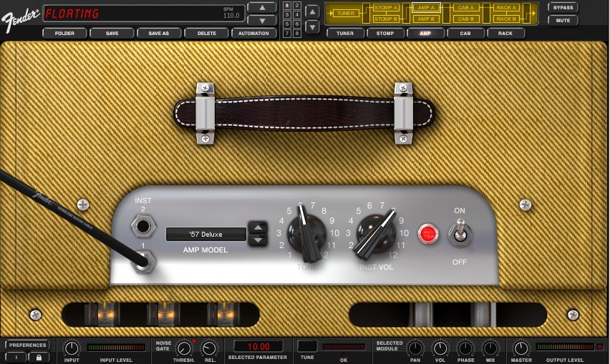
Task: Toggle the padlock lock button
Action: pos(39,357)
